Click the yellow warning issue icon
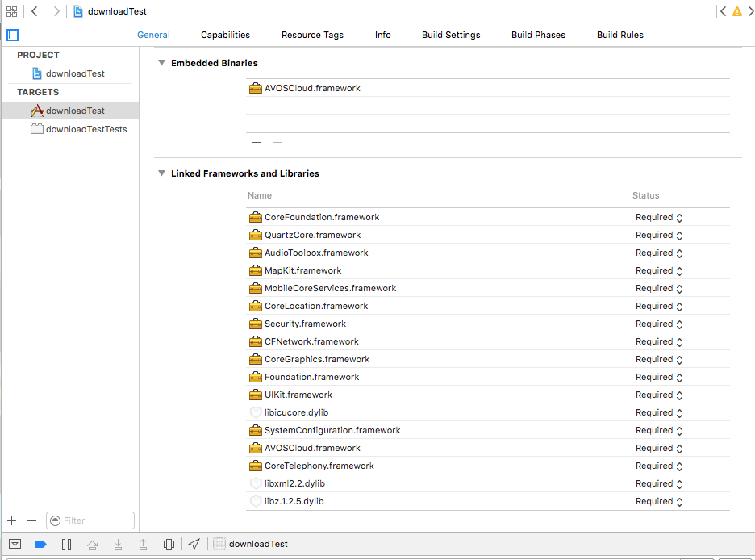This screenshot has height=560, width=755. [737, 11]
